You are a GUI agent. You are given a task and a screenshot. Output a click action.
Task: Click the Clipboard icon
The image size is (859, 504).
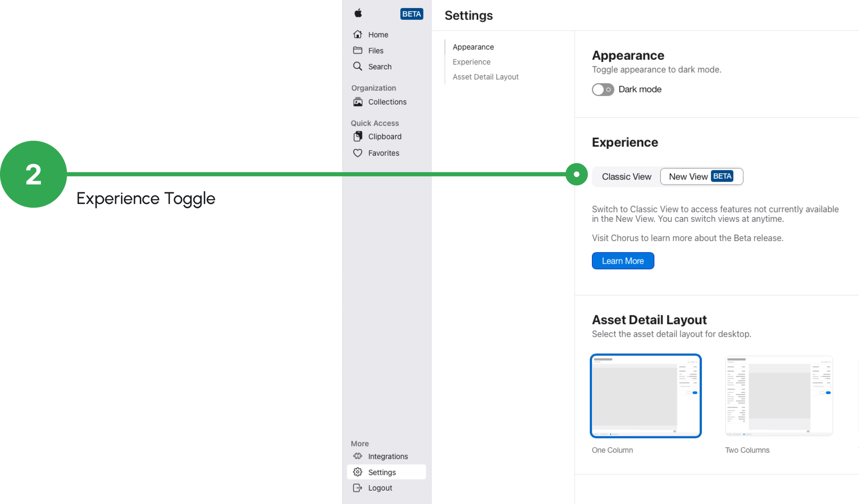(x=358, y=136)
